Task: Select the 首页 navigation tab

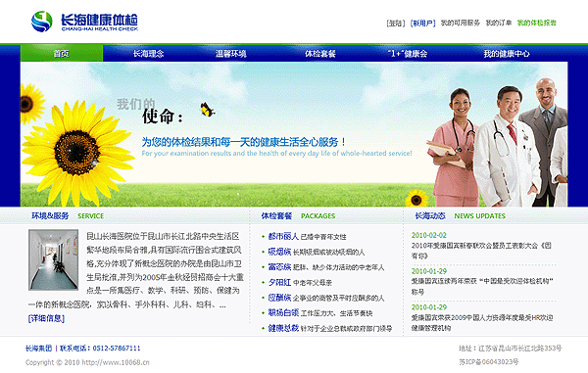Action: click(62, 54)
